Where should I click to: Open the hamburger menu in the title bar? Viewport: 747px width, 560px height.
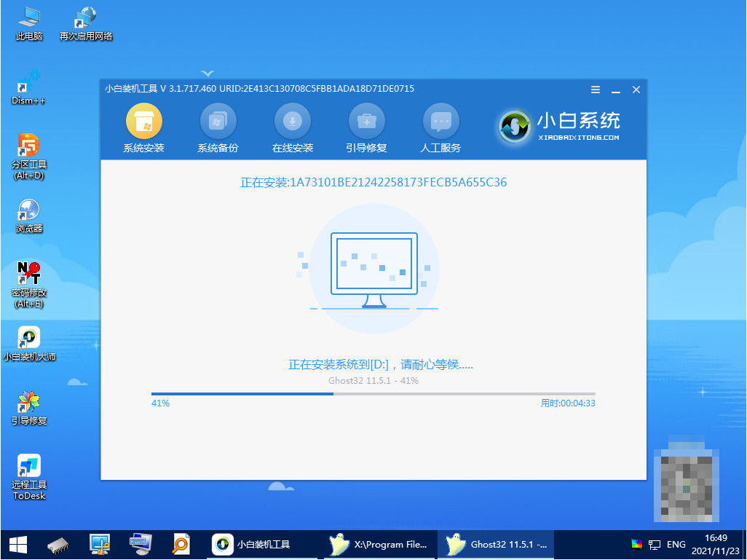click(595, 89)
